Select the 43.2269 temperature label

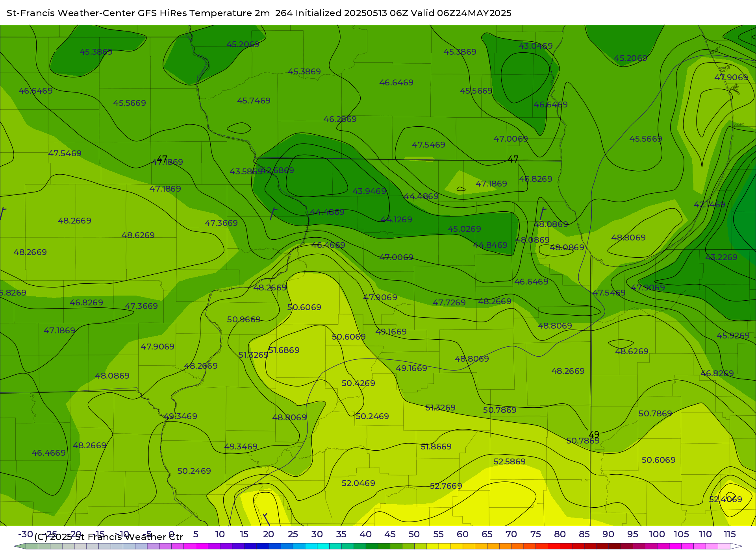tap(721, 257)
